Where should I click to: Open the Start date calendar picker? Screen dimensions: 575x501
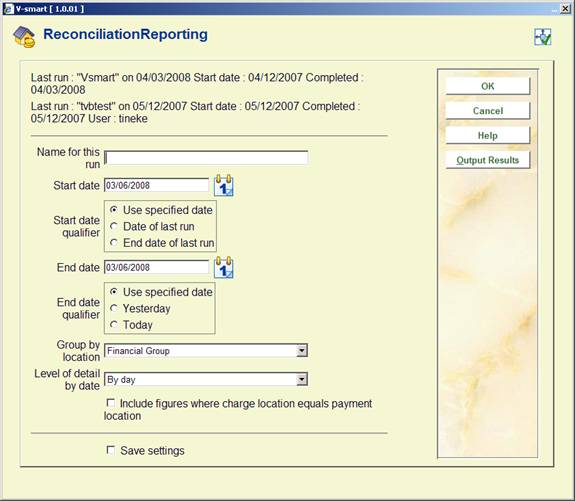(224, 186)
